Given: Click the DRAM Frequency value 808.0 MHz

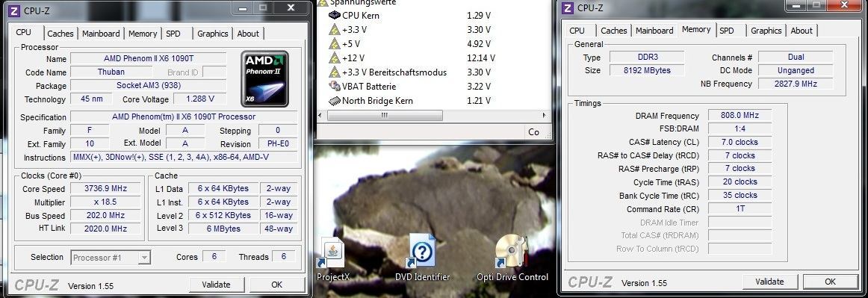Looking at the screenshot, I should click(740, 116).
